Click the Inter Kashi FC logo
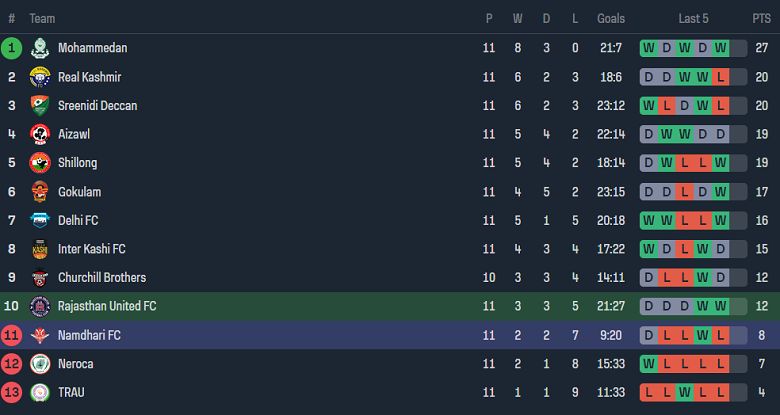Image resolution: width=780 pixels, height=415 pixels. [x=40, y=249]
